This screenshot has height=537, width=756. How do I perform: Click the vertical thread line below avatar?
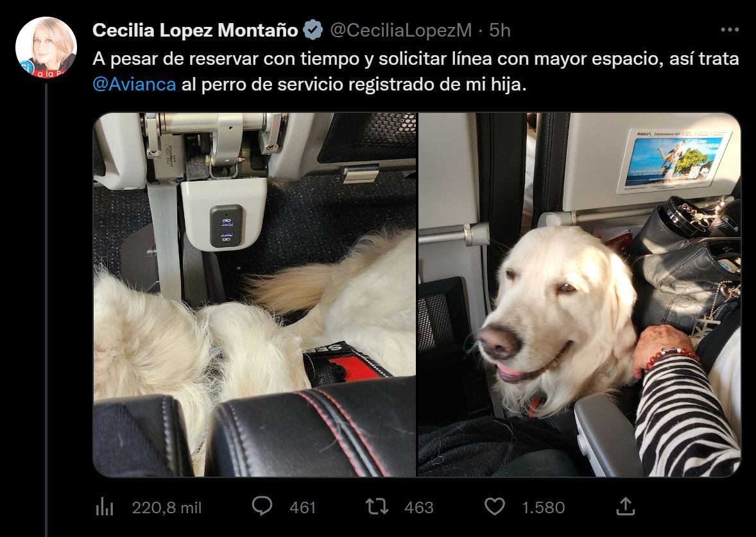47,310
